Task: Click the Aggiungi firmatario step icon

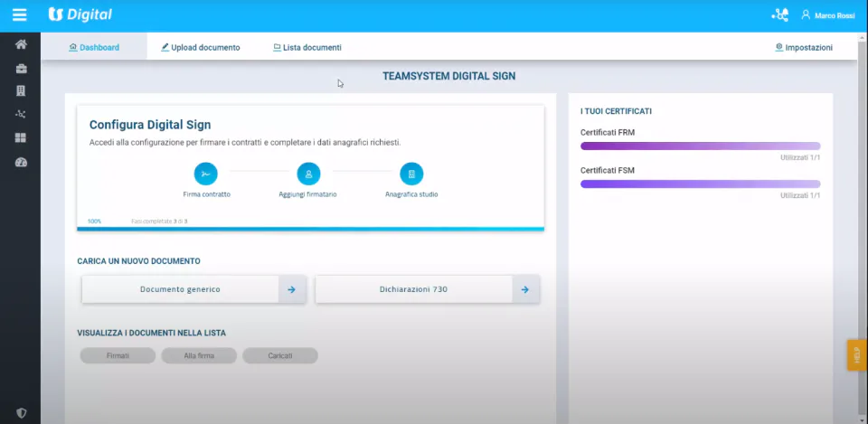Action: (308, 174)
